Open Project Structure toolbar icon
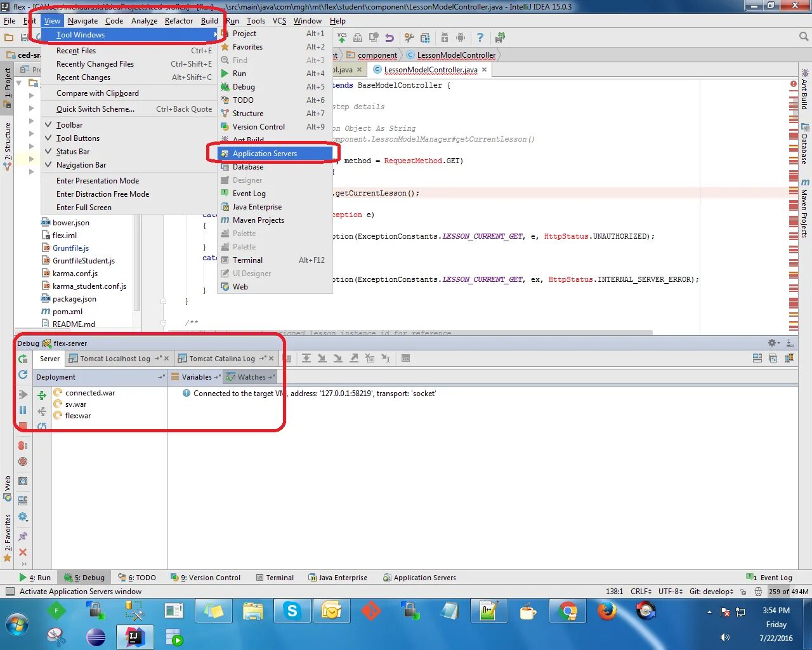 (425, 37)
